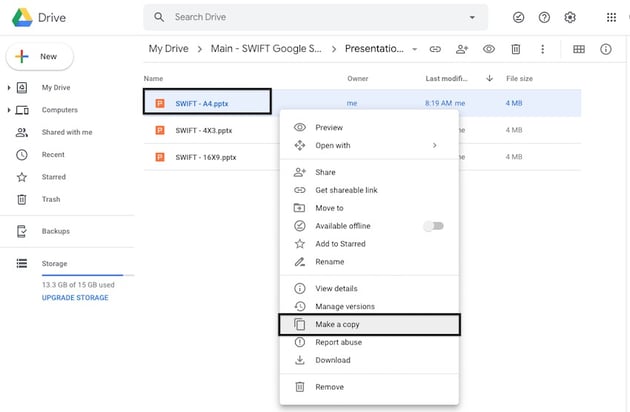Click the PowerPoint icon of SWIFT - 4X3.pptx
Viewport: 630px width, 412px height.
coord(160,130)
